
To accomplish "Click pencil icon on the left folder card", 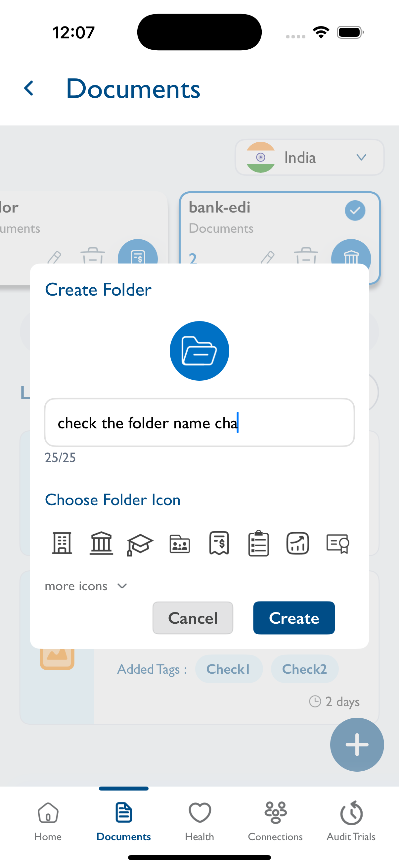I will (x=54, y=257).
